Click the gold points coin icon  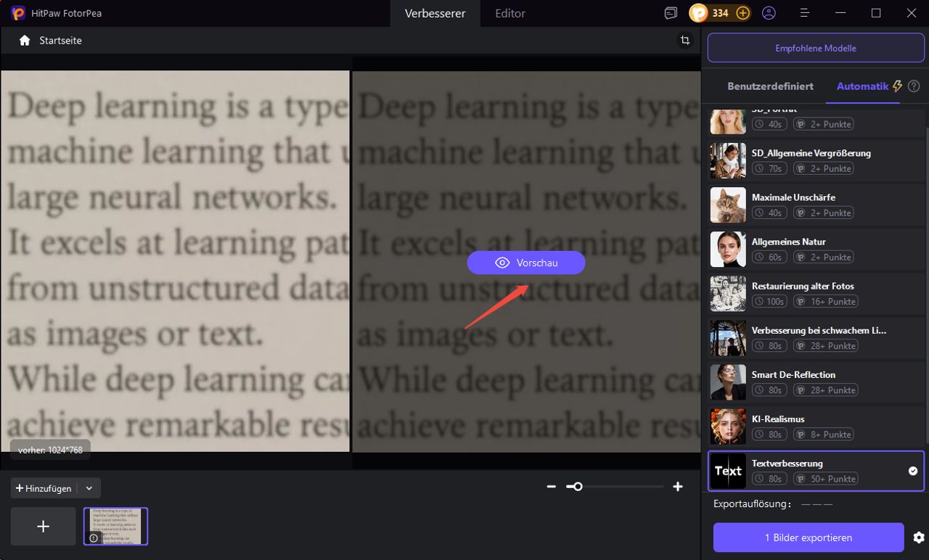click(x=698, y=13)
